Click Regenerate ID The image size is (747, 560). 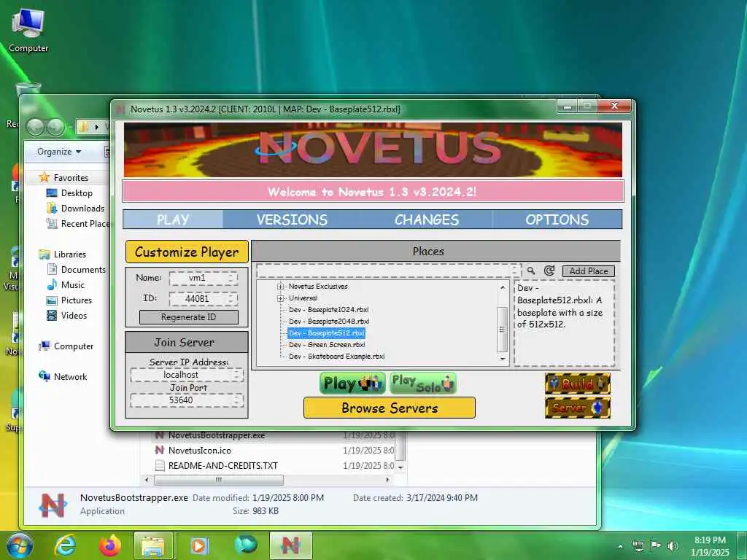[189, 317]
